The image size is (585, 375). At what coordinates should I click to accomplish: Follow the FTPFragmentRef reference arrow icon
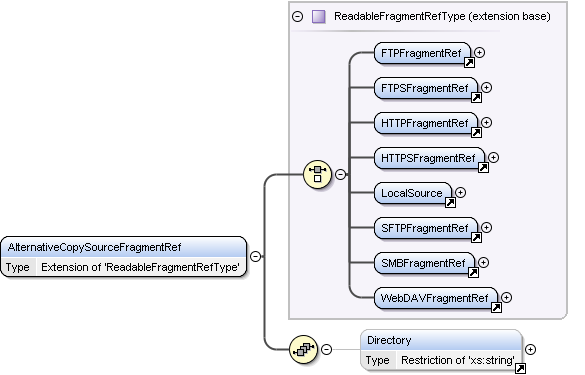(469, 62)
